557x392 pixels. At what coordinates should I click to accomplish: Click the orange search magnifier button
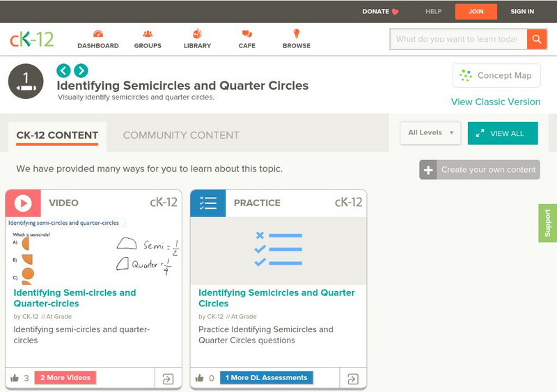[x=537, y=39]
